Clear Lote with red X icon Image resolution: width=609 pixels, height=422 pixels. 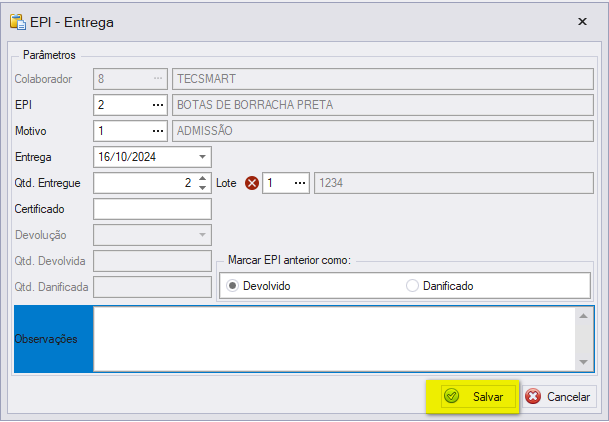[x=252, y=183]
